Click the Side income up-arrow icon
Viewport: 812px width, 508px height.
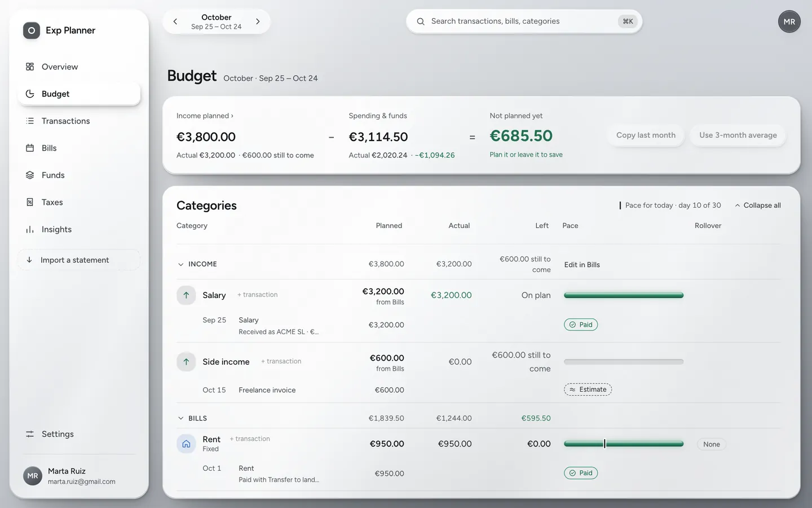click(x=186, y=362)
